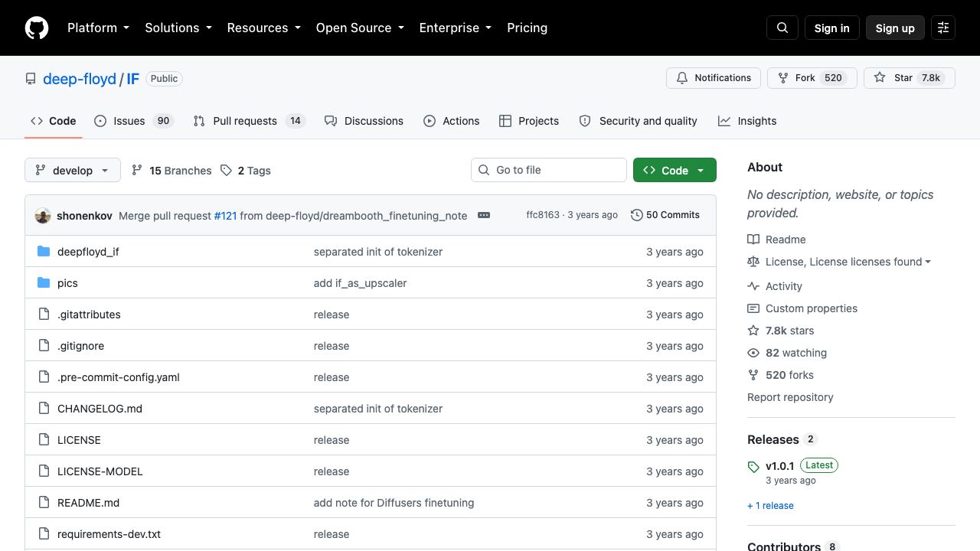
Task: Open README.md file
Action: click(88, 503)
